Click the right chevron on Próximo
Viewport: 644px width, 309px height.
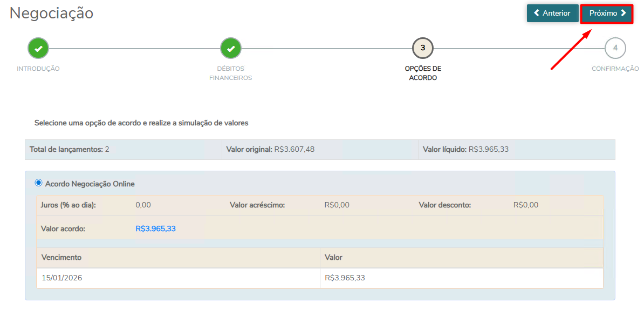pyautogui.click(x=624, y=13)
